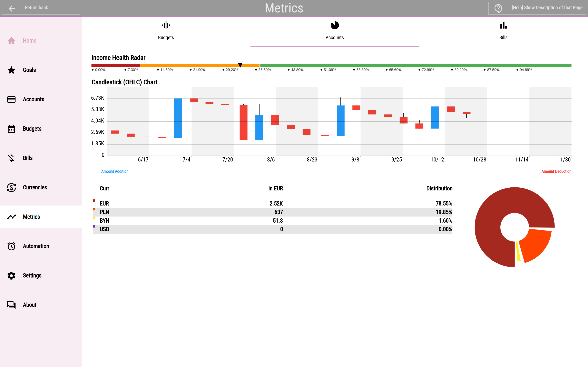Click the help question mark icon
The width and height of the screenshot is (588, 367).
(x=498, y=8)
